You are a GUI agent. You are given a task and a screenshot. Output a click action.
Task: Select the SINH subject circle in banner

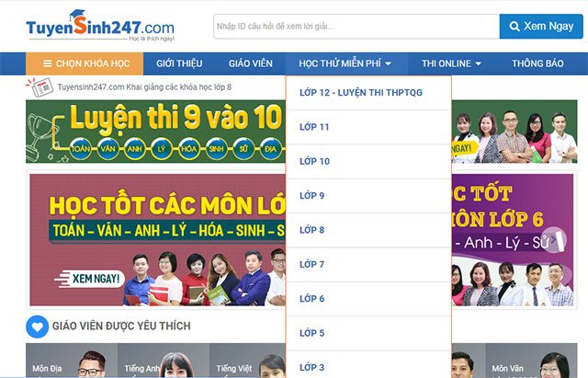pyautogui.click(x=217, y=149)
